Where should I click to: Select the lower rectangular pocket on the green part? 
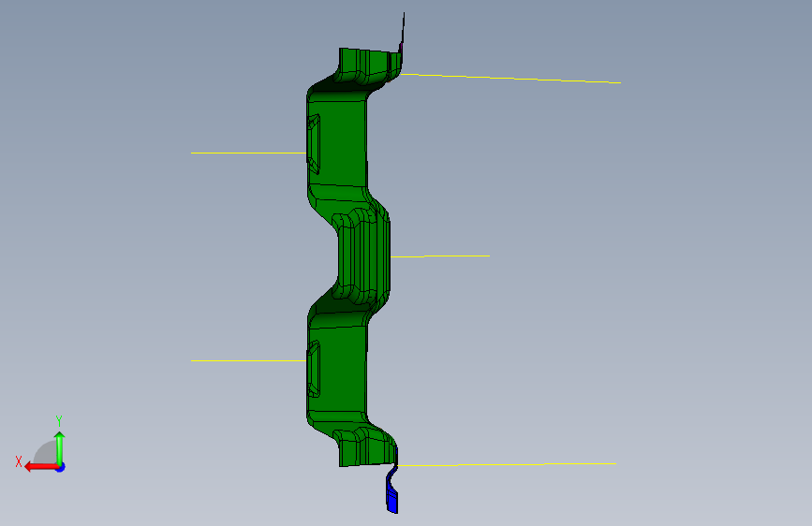(314, 369)
